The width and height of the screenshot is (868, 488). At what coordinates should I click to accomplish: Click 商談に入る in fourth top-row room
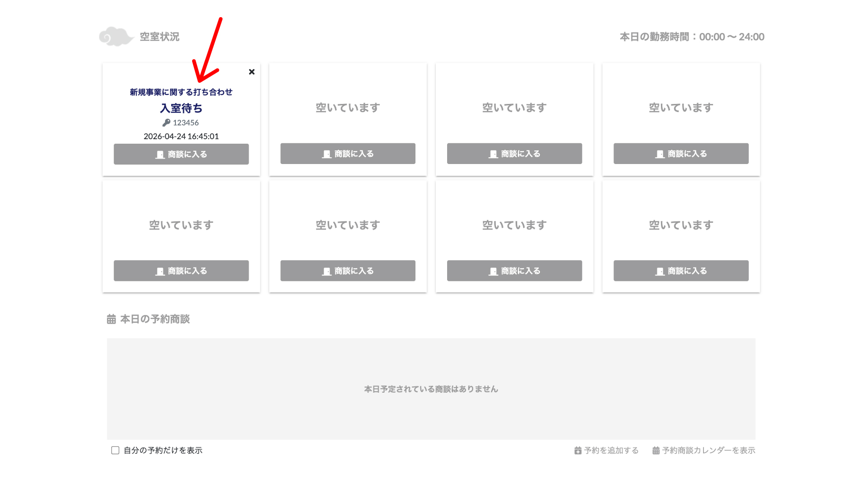pos(681,154)
